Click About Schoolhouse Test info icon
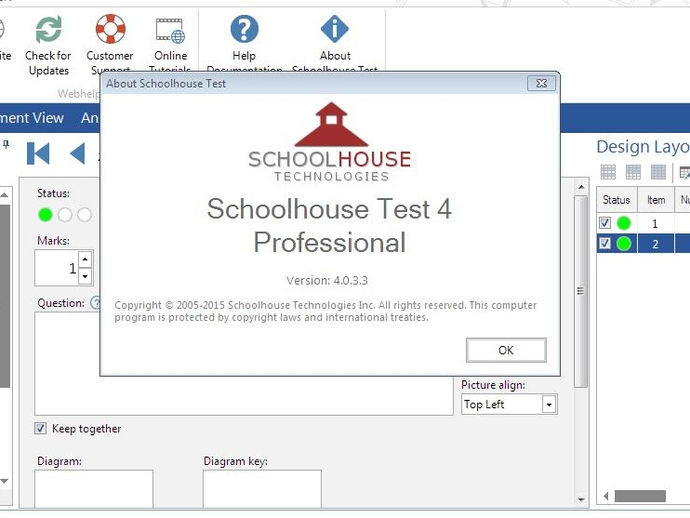 pyautogui.click(x=335, y=29)
